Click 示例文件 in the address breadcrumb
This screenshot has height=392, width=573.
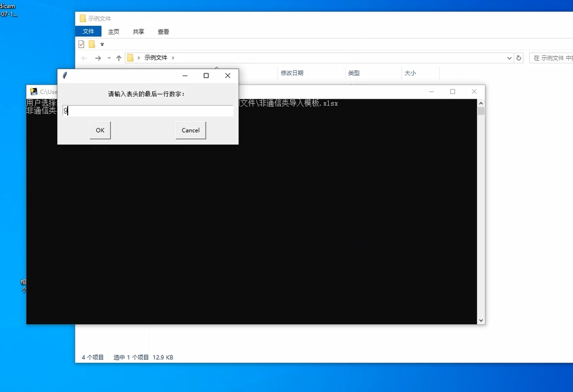coord(156,58)
